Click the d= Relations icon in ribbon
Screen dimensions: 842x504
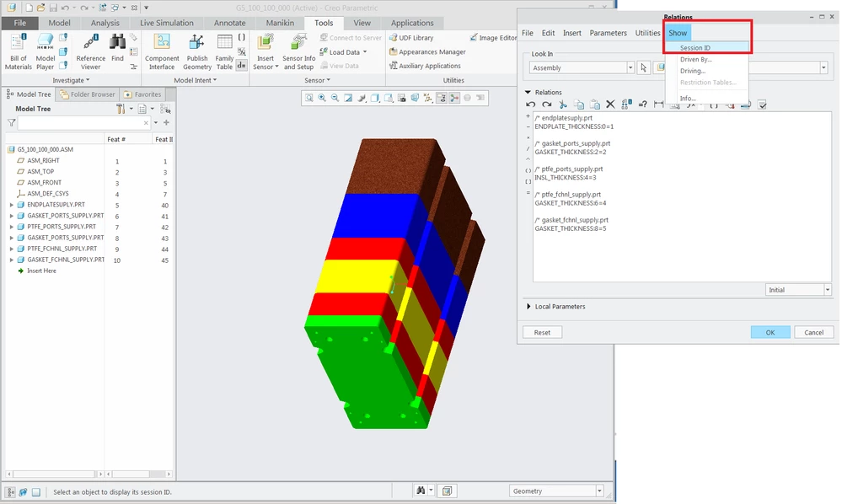coord(241,66)
